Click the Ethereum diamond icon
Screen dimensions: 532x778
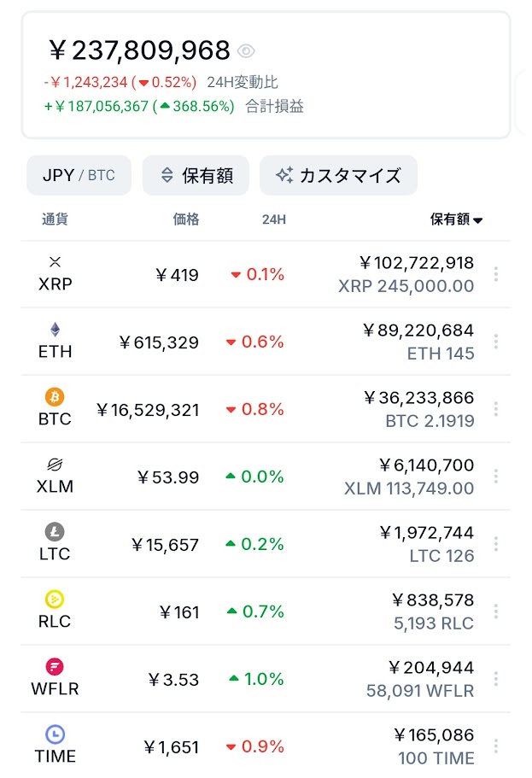56,330
